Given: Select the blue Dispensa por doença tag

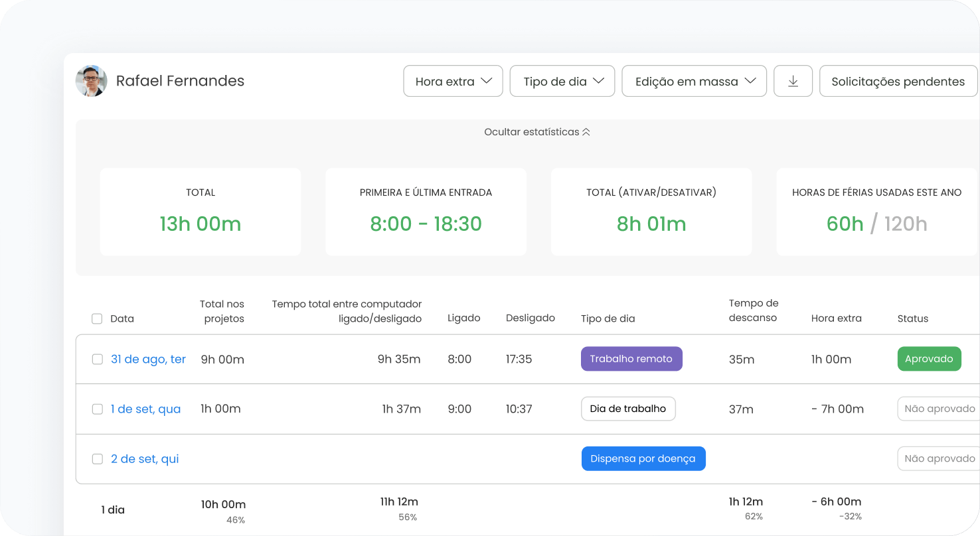Looking at the screenshot, I should tap(643, 458).
